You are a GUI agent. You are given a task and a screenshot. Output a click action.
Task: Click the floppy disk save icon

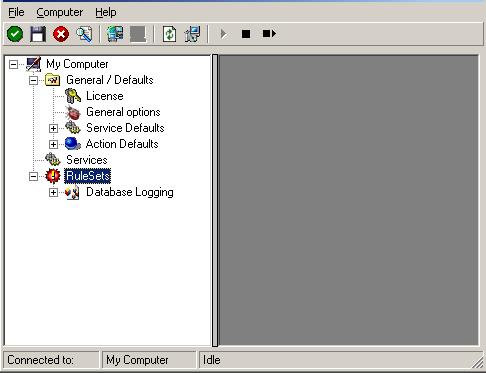pos(38,34)
